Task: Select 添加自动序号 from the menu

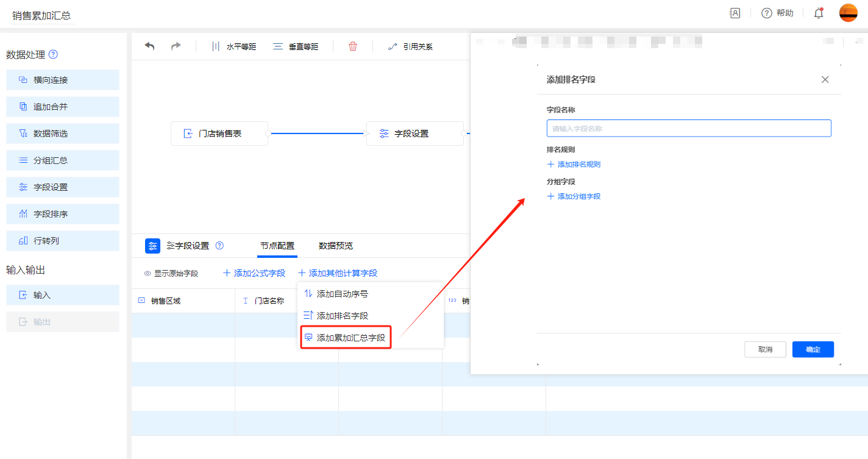Action: pyautogui.click(x=342, y=294)
